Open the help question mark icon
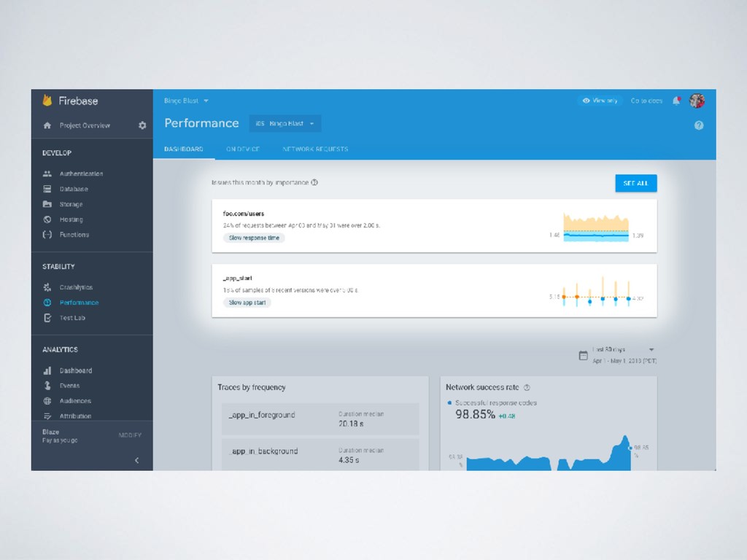The height and width of the screenshot is (560, 747). (x=698, y=125)
